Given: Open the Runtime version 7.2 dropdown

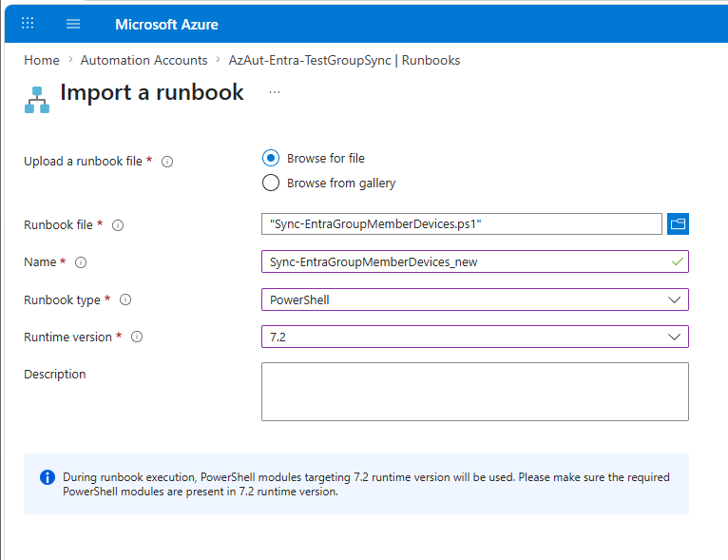Looking at the screenshot, I should click(x=475, y=337).
